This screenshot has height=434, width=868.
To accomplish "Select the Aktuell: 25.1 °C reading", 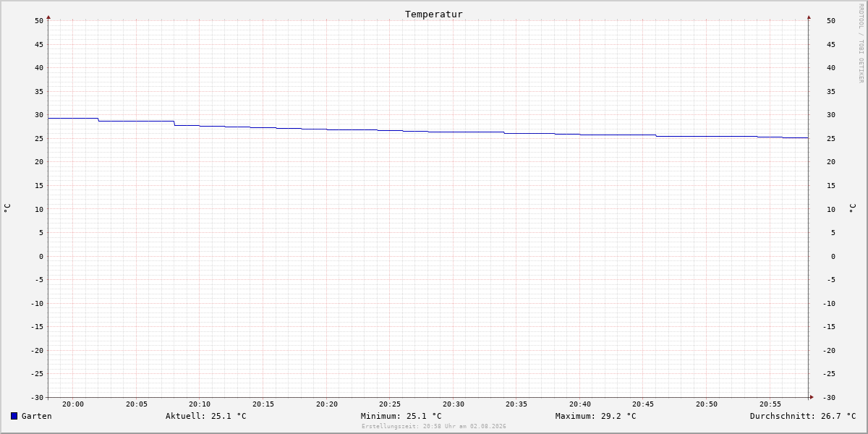I will [206, 416].
